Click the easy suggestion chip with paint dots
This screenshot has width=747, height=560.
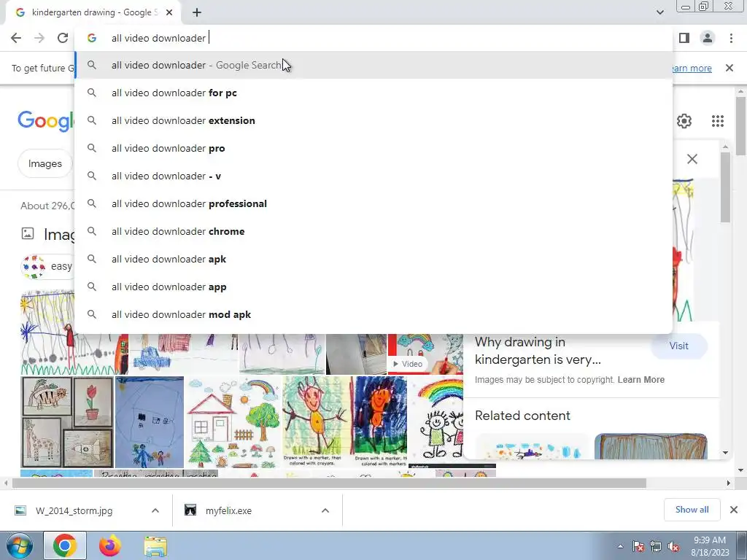(47, 266)
